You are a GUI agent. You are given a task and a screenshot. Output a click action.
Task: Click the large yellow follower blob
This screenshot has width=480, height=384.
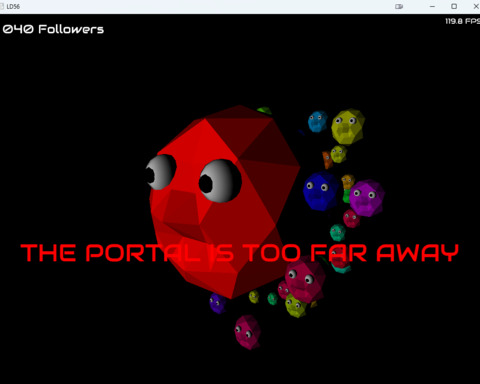[x=348, y=127]
